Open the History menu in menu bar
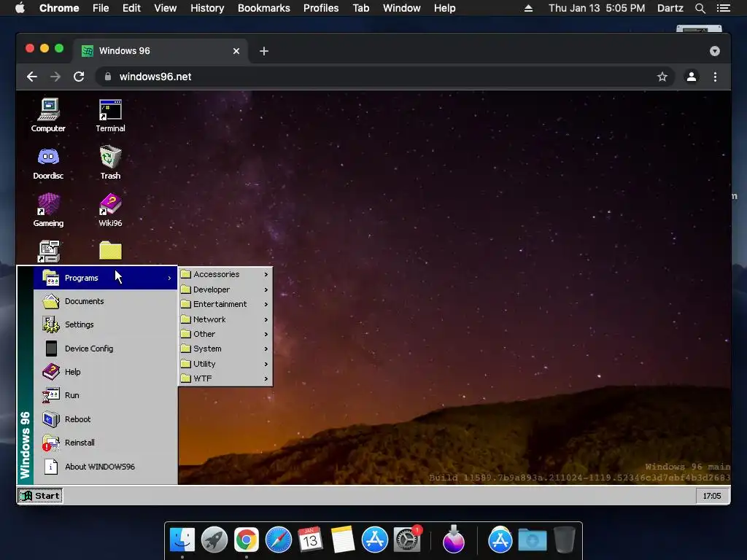 [207, 8]
